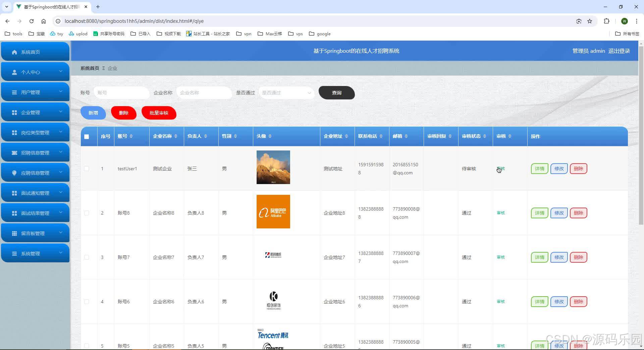This screenshot has width=644, height=350.
Task: Open 个人中心 via its person icon
Action: (x=14, y=72)
